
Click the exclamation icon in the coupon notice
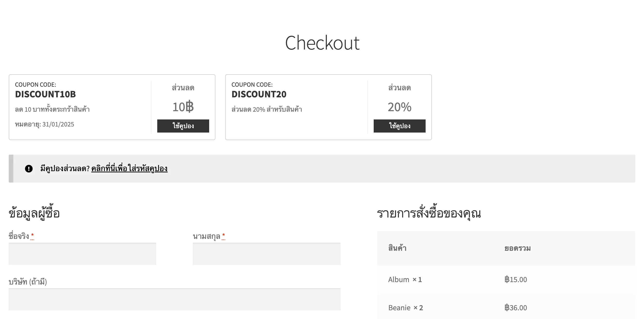(29, 169)
